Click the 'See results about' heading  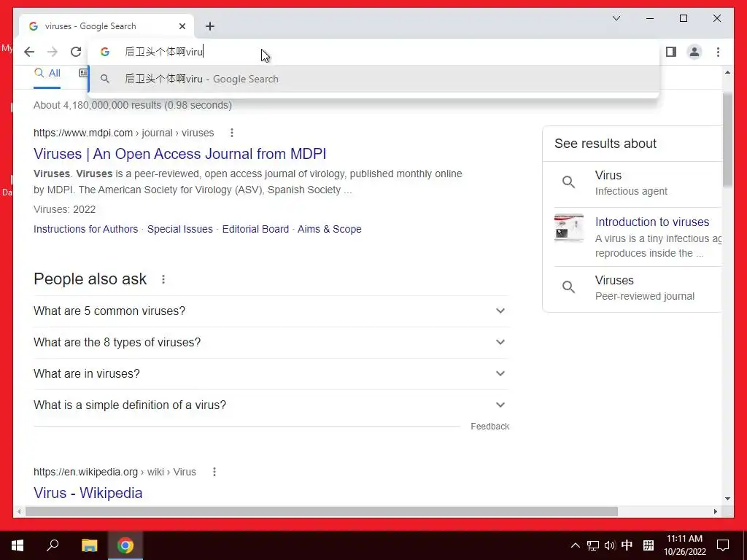[x=605, y=144]
